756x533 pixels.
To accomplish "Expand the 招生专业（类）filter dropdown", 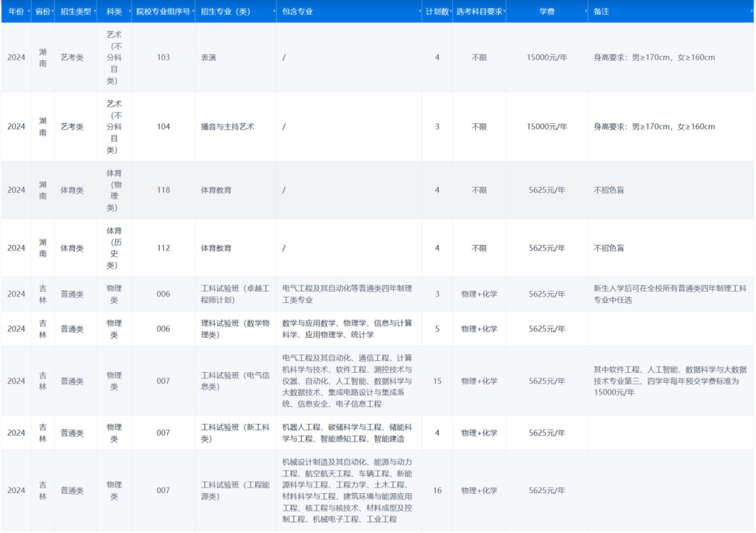I will pyautogui.click(x=274, y=11).
